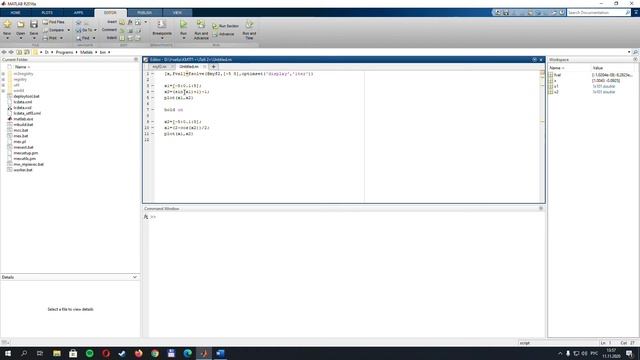The height and width of the screenshot is (360, 640).
Task: Switch to the APPS ribbon tab
Action: (78, 13)
